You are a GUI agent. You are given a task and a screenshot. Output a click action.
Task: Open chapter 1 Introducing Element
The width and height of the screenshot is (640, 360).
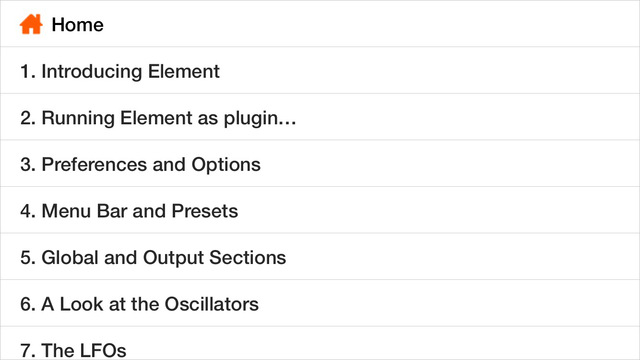(x=320, y=71)
